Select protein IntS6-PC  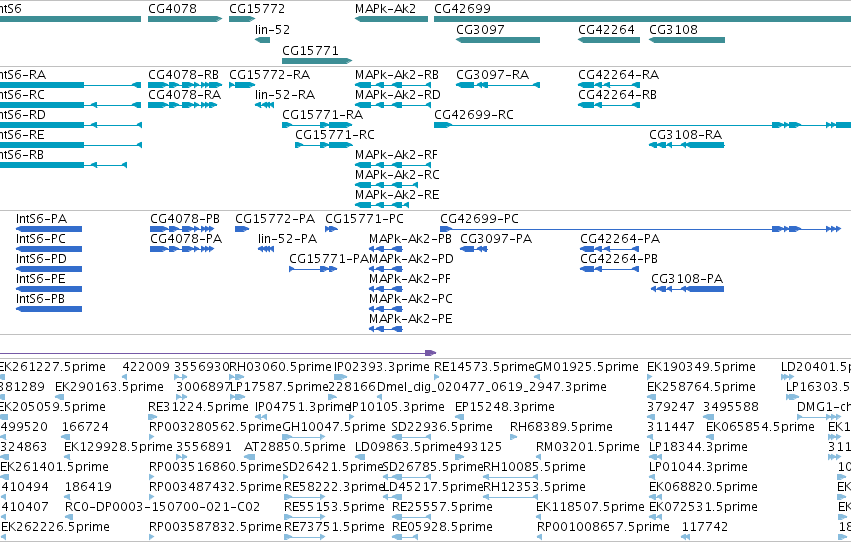(x=41, y=239)
